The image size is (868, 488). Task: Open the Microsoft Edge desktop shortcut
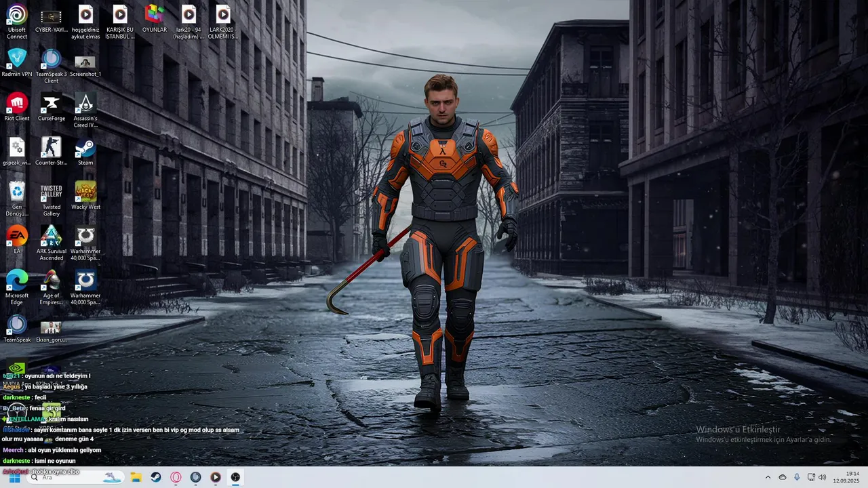click(17, 287)
